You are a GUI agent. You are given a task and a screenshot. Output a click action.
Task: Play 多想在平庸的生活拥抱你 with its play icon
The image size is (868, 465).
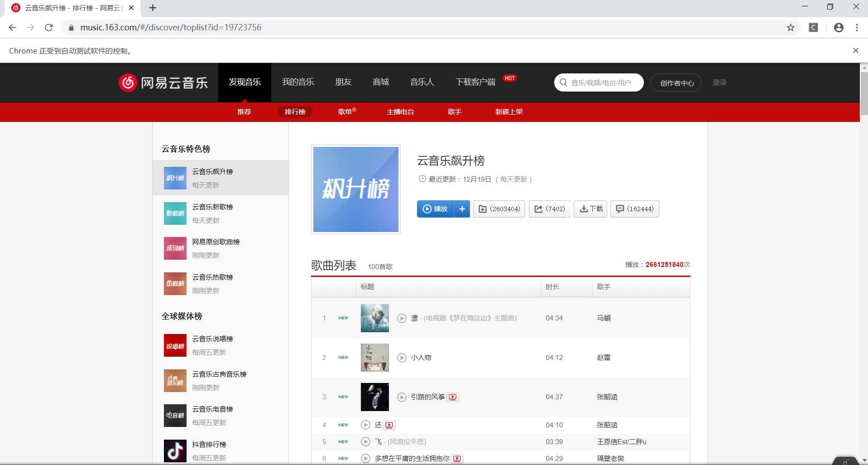pyautogui.click(x=365, y=458)
